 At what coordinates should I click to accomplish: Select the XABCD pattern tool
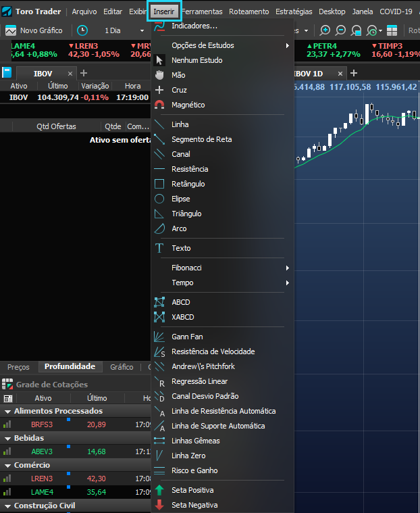click(x=222, y=317)
